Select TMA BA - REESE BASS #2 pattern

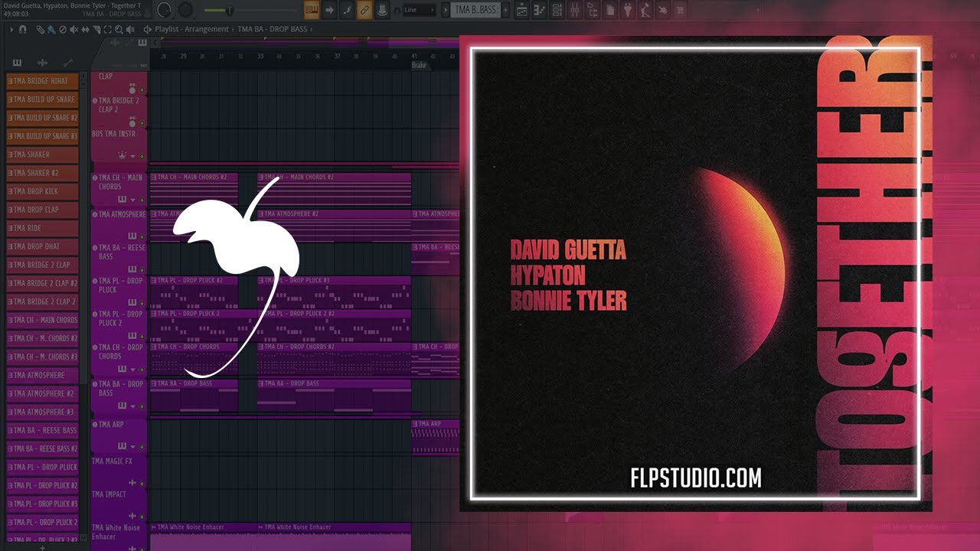point(43,448)
